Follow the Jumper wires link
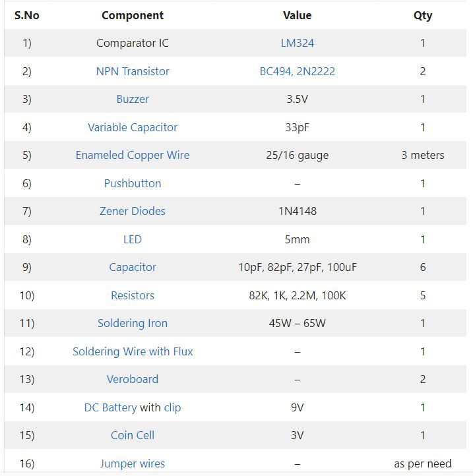Screen dimensions: 473x476 coord(133,463)
